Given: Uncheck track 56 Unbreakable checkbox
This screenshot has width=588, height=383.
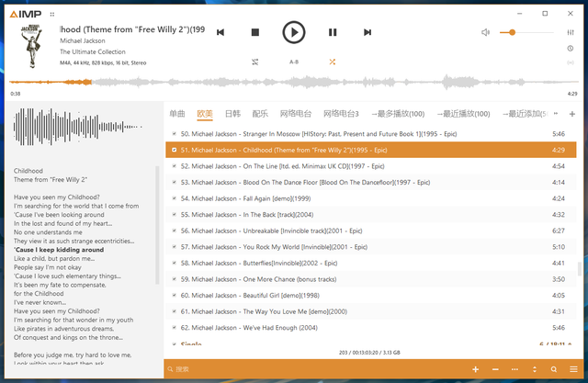Looking at the screenshot, I should click(174, 231).
